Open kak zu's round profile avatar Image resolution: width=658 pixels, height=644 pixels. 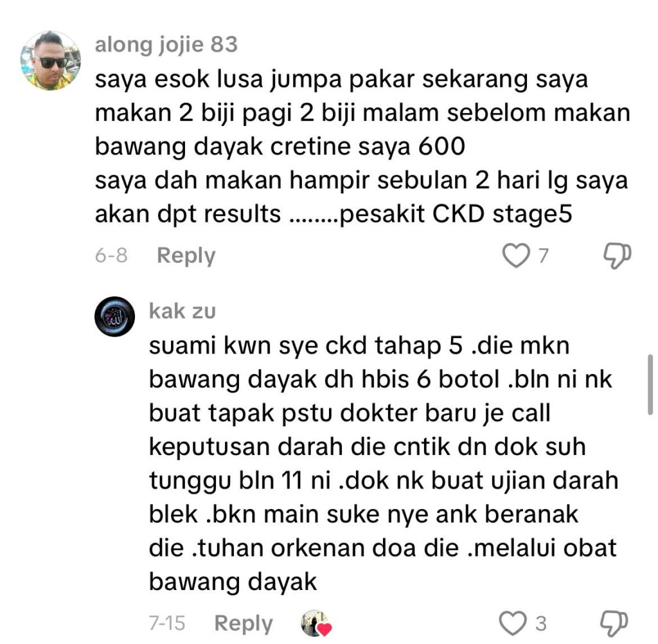114,317
